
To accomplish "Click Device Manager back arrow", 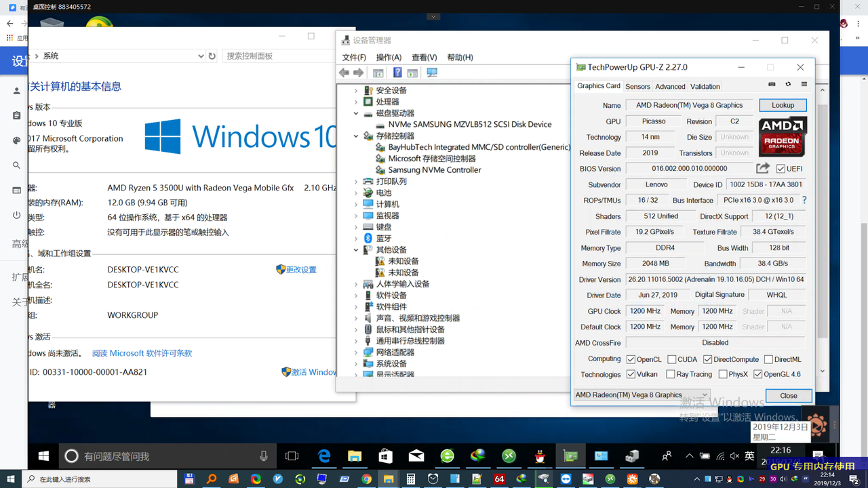I will point(344,73).
